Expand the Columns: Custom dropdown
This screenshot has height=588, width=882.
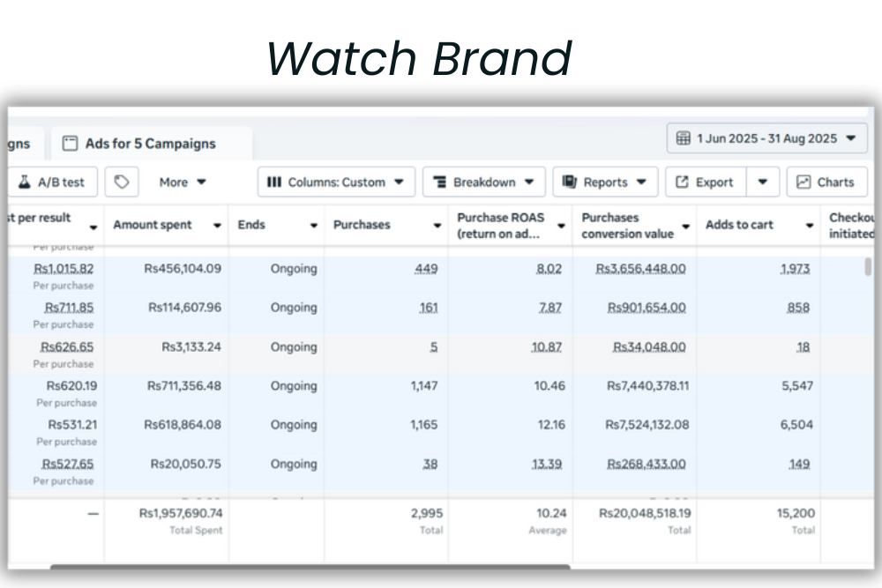tap(399, 182)
